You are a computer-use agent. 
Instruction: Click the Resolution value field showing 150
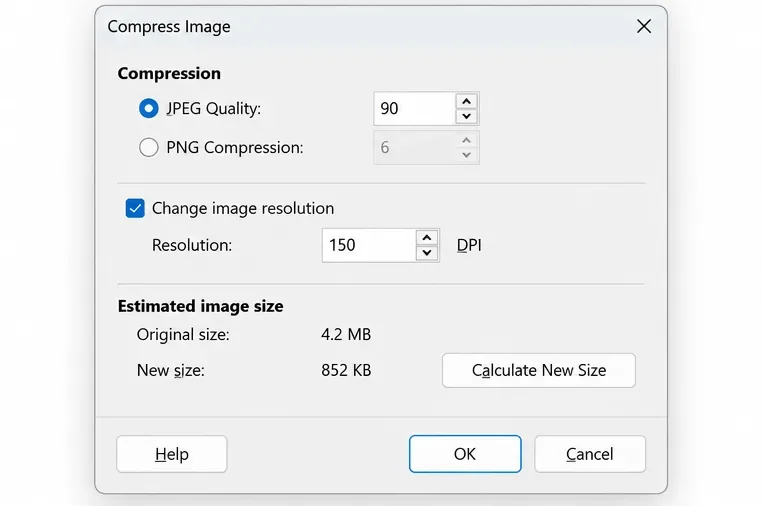pos(368,245)
